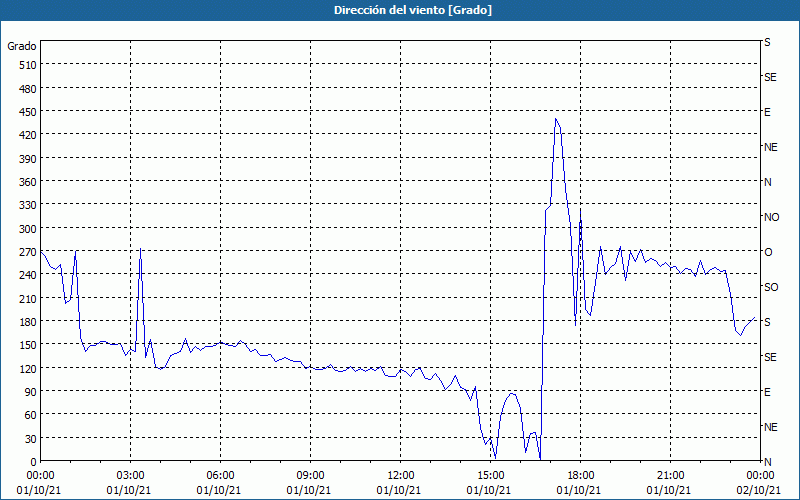Click the 30 tick label on the left axis
800x500 pixels.
31,439
